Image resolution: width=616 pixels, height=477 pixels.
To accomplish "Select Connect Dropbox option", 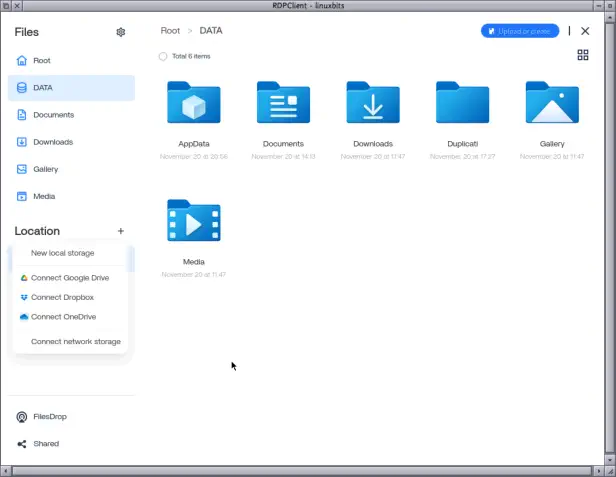I will [x=62, y=297].
